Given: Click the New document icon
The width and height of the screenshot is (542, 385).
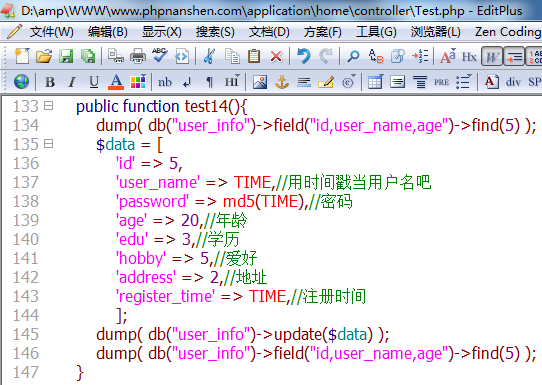Looking at the screenshot, I should 22,56.
